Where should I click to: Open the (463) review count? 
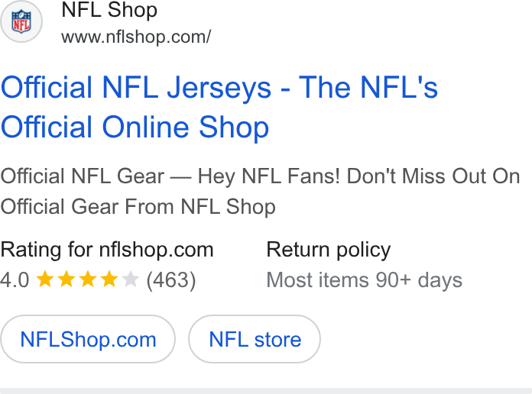pyautogui.click(x=171, y=280)
